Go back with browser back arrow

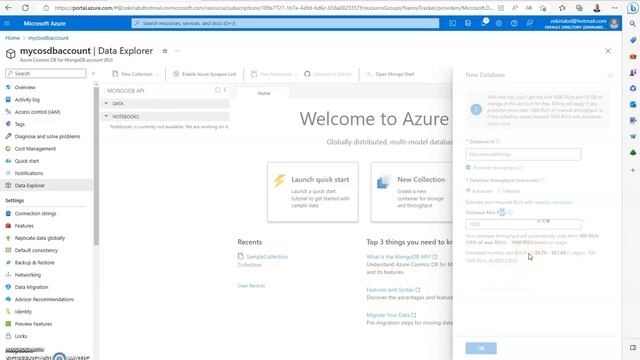8,8
